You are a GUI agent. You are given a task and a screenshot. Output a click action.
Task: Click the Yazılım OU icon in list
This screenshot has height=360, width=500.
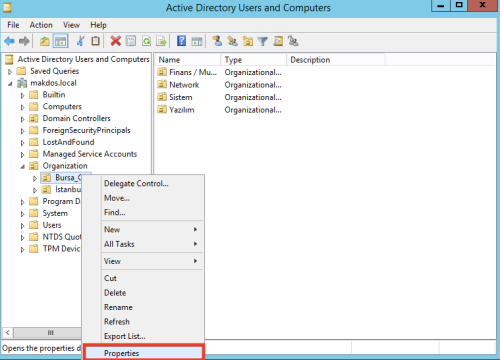pos(162,109)
